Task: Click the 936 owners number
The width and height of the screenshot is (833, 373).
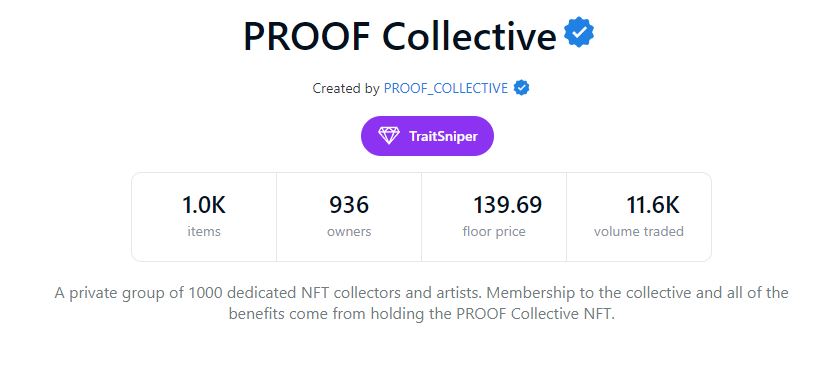Action: [349, 205]
